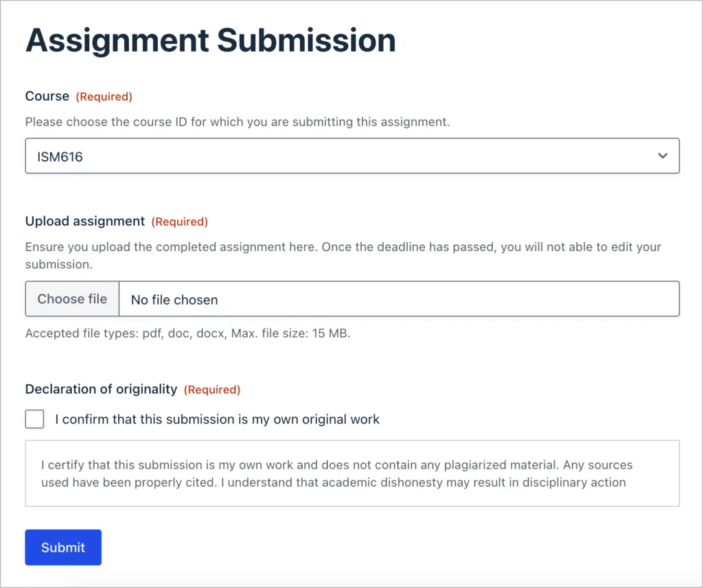Click the 'Declaration of originality' label
Screen dimensions: 703x588
(x=101, y=389)
